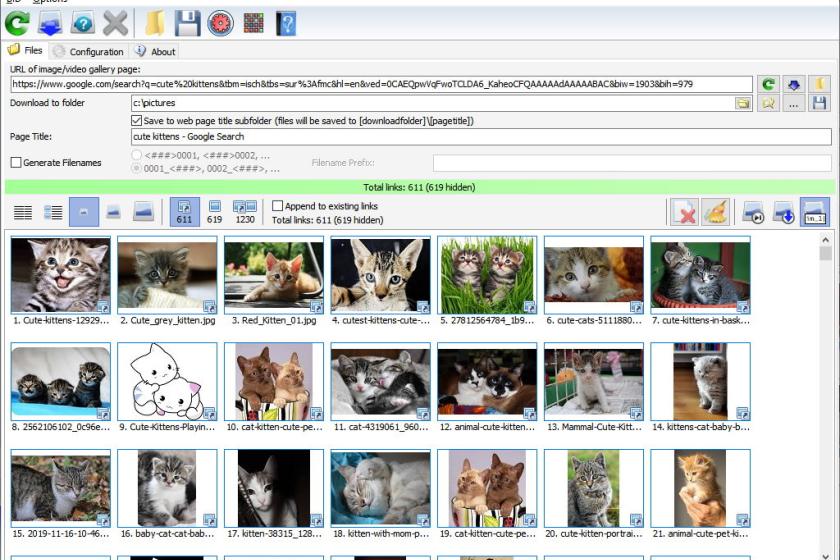This screenshot has height=560, width=840.
Task: Select thumbnail 1 Cute-kittens-12929
Action: pos(61,275)
